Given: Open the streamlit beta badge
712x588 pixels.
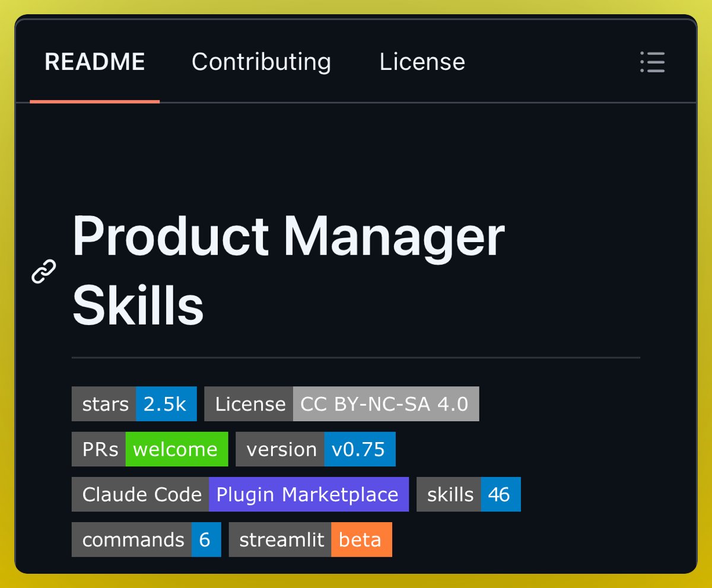Looking at the screenshot, I should (x=310, y=539).
